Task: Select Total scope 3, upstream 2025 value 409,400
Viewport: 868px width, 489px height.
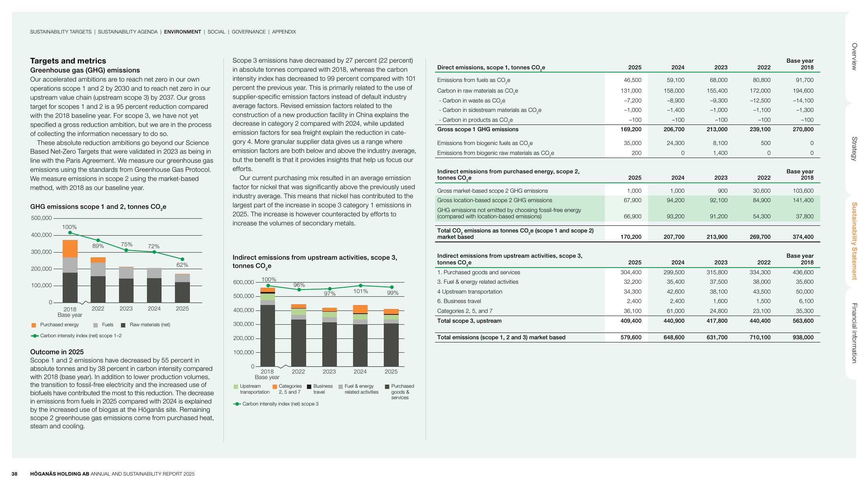Action: point(631,321)
